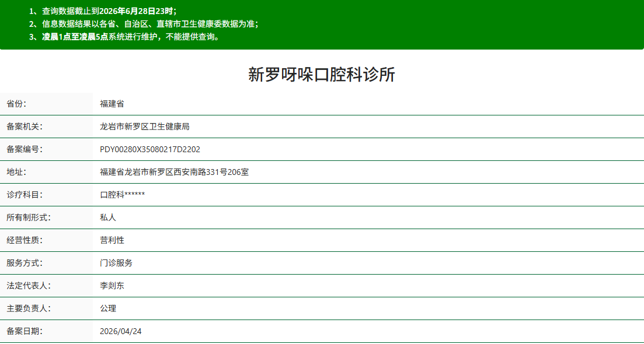Viewport: 644px width, 344px height.
Task: Click the 地址 label
Action: tap(16, 172)
